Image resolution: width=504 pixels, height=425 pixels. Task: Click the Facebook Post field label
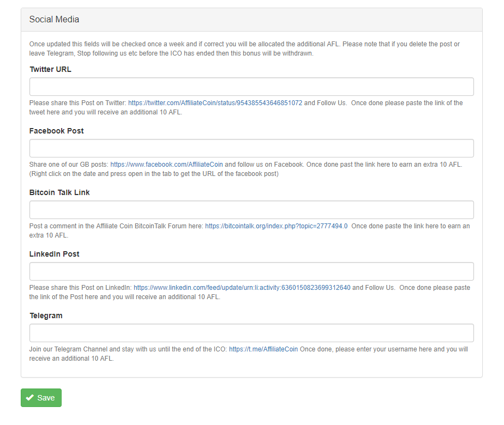point(56,131)
